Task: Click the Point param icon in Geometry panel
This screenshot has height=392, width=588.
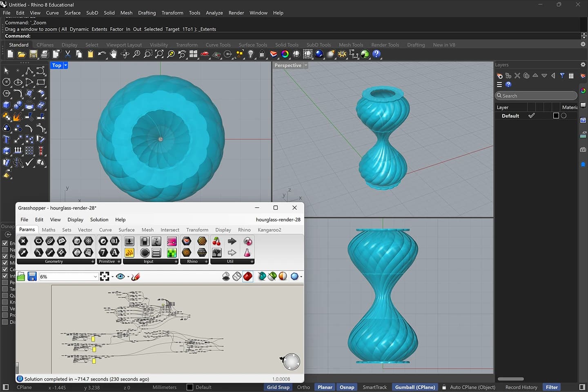Action: (23, 241)
